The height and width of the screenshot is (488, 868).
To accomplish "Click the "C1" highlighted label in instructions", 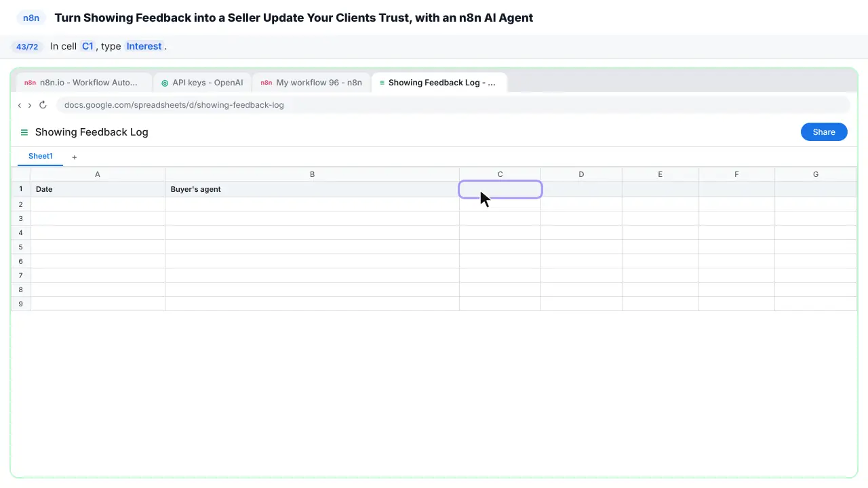I will click(x=87, y=46).
